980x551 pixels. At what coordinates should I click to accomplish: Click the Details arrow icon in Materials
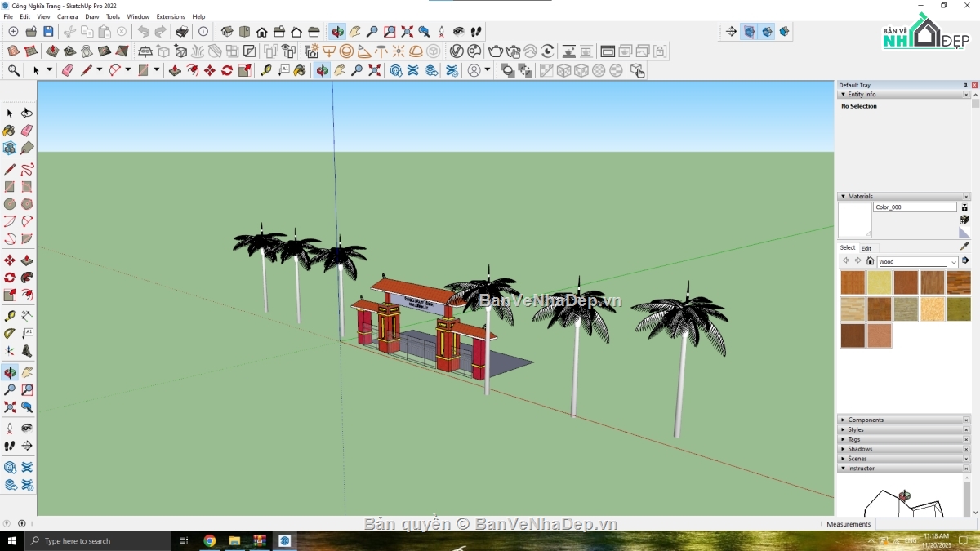(x=965, y=261)
